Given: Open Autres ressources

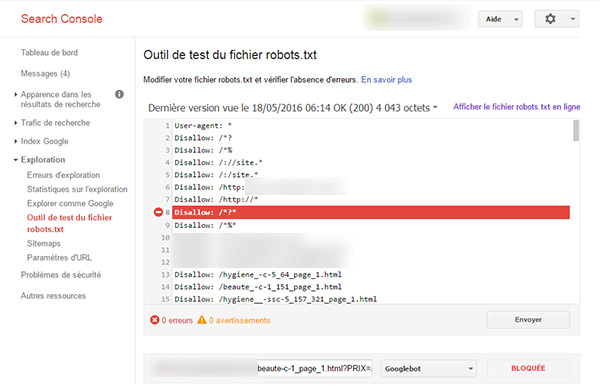Looking at the screenshot, I should coord(53,296).
